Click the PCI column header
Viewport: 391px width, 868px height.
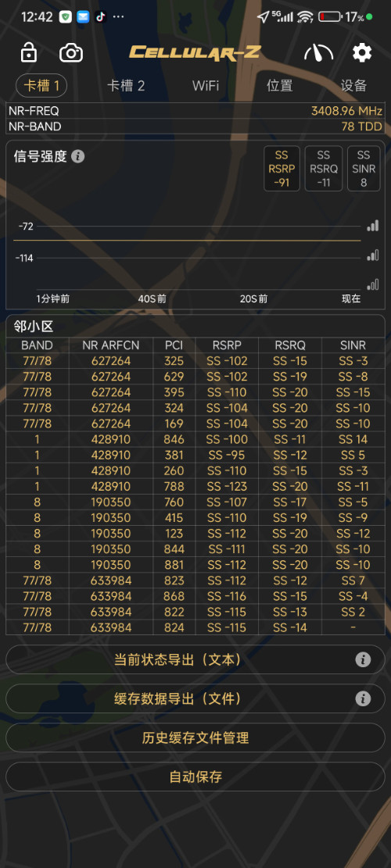point(174,345)
